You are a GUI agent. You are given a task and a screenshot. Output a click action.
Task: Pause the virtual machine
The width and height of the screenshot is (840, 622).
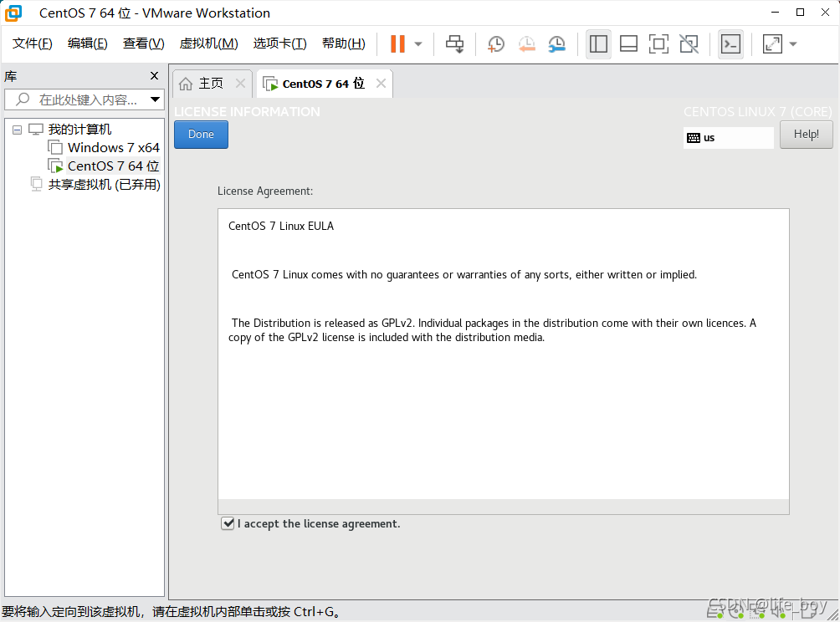click(x=397, y=44)
